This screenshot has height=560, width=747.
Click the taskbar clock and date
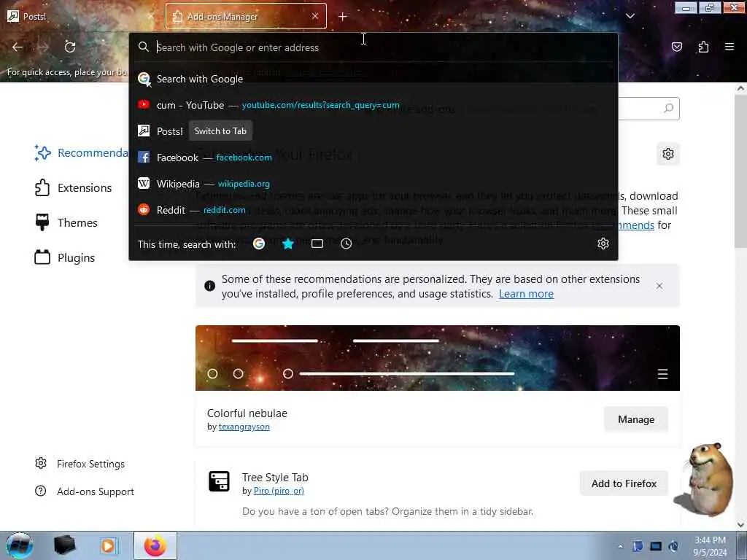pos(711,546)
